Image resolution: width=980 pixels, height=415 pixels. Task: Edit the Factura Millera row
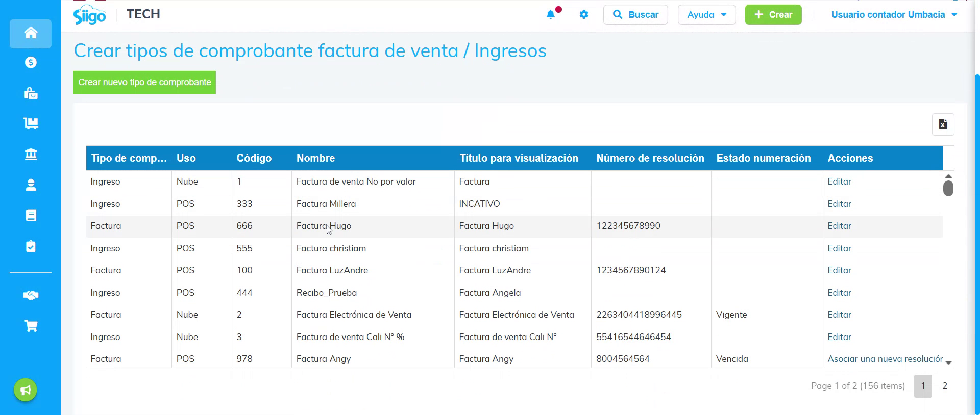(x=839, y=204)
